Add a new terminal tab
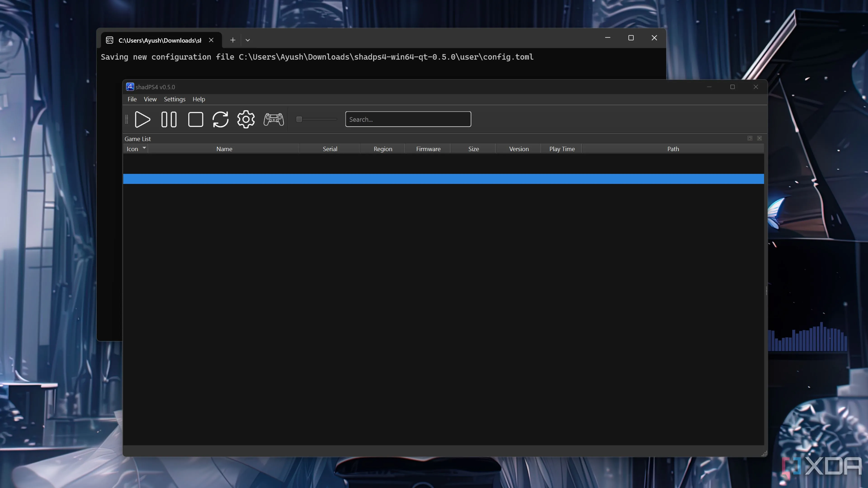 [x=233, y=40]
